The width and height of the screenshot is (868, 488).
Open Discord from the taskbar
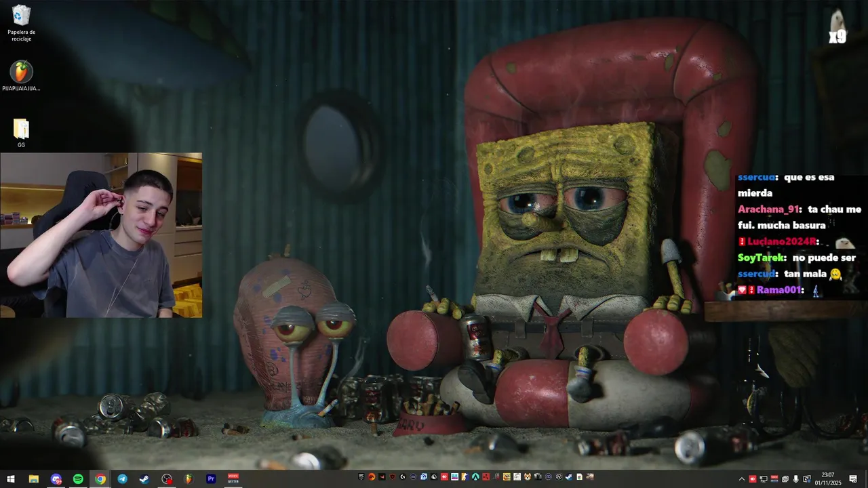coord(56,479)
